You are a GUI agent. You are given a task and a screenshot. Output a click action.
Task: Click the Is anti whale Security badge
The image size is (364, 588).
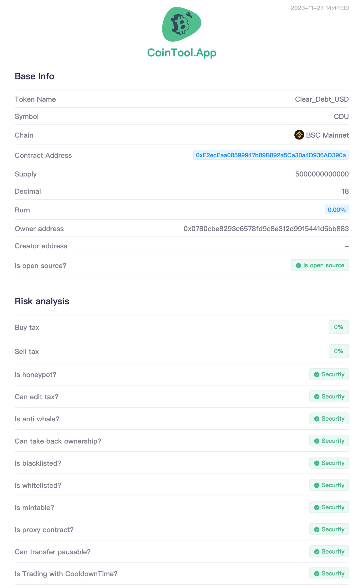329,419
